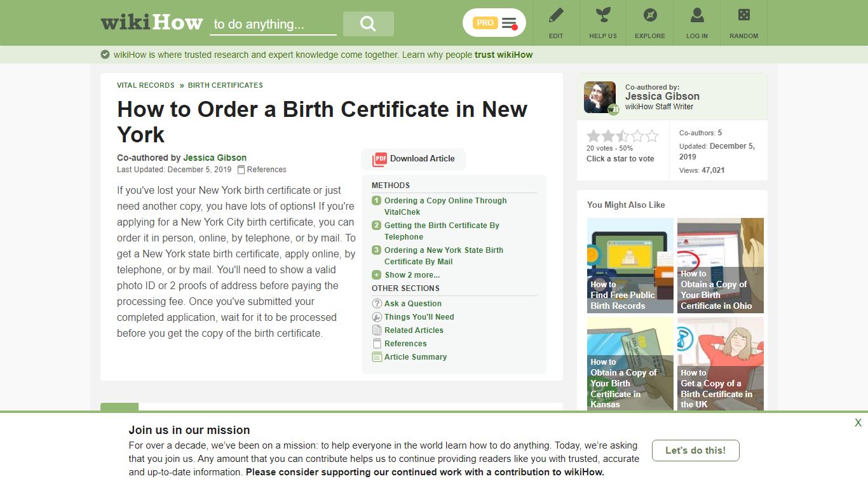Click the Article Summary icon
Viewport: 868px width, 488px height.
pyautogui.click(x=377, y=357)
